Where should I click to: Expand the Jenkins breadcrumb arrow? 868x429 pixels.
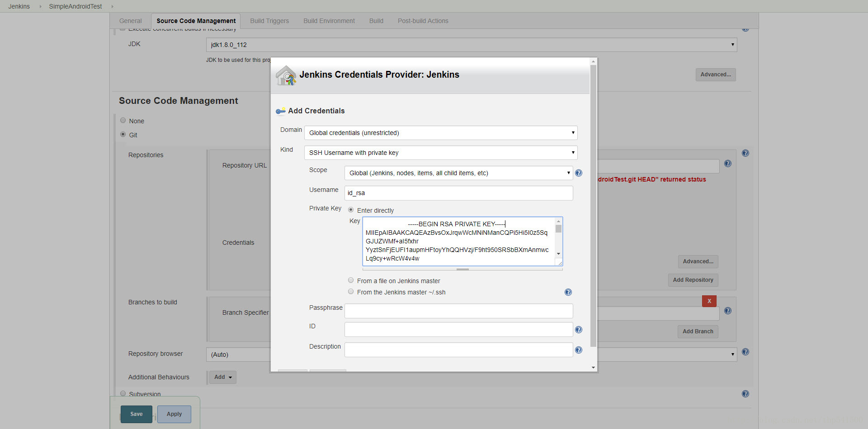[40, 6]
